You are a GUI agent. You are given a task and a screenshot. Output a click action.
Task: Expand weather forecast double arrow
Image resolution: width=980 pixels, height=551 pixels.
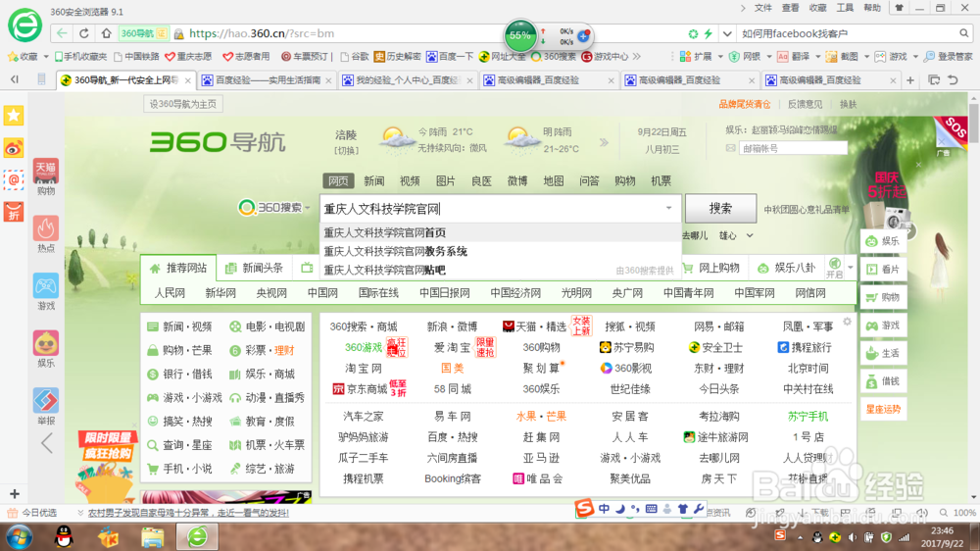pyautogui.click(x=604, y=142)
